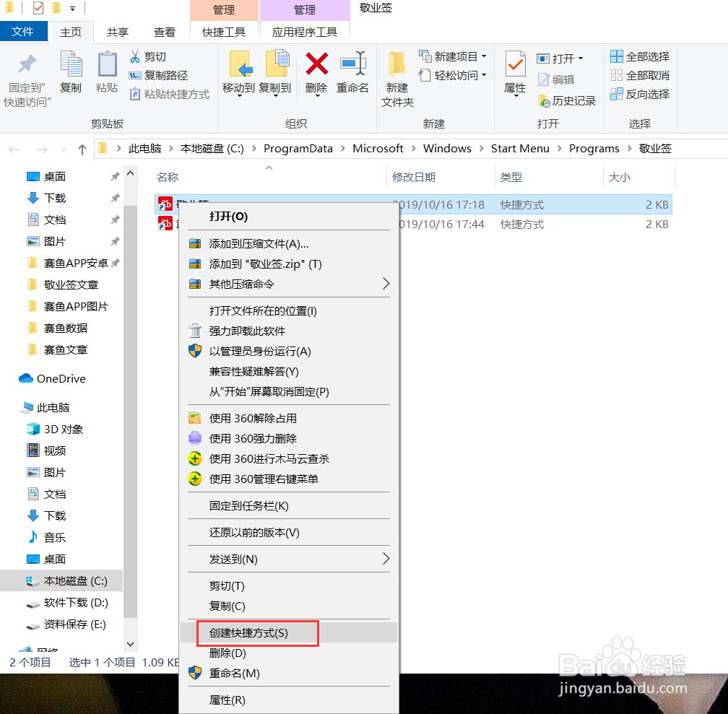Viewport: 728px width, 714px height.
Task: Open the recent locations dropdown arrow
Action: pyautogui.click(x=64, y=149)
